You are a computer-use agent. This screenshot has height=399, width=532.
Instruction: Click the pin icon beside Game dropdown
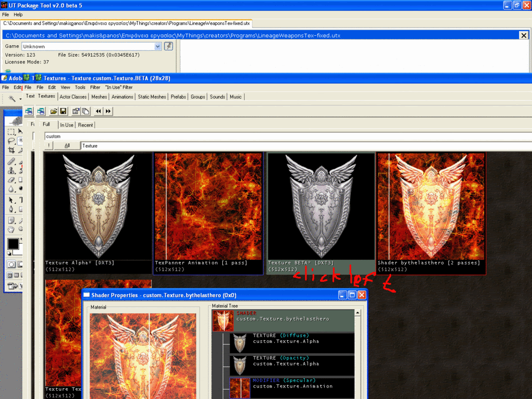click(x=168, y=46)
